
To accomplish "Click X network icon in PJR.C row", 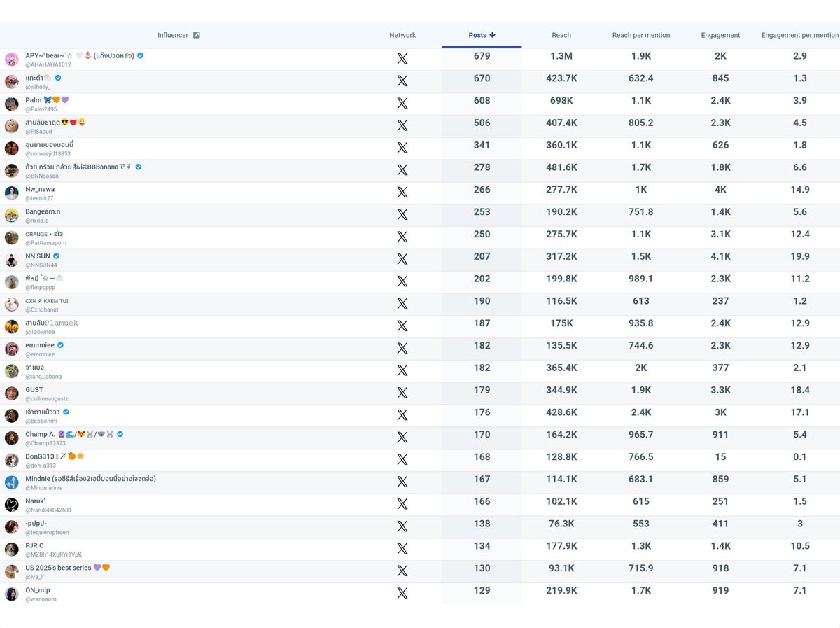I will pyautogui.click(x=402, y=549).
